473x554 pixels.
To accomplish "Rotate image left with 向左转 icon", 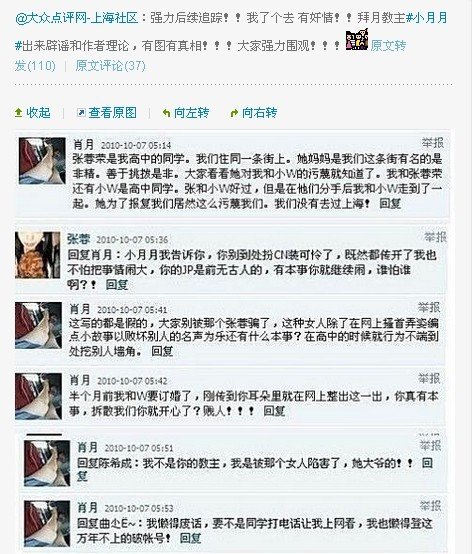I will click(x=166, y=113).
